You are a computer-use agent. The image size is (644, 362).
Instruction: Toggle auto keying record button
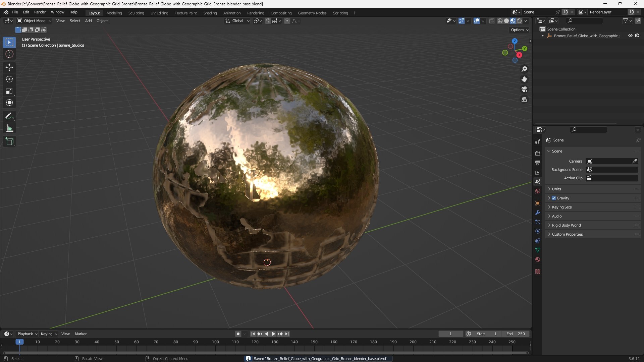[238, 334]
